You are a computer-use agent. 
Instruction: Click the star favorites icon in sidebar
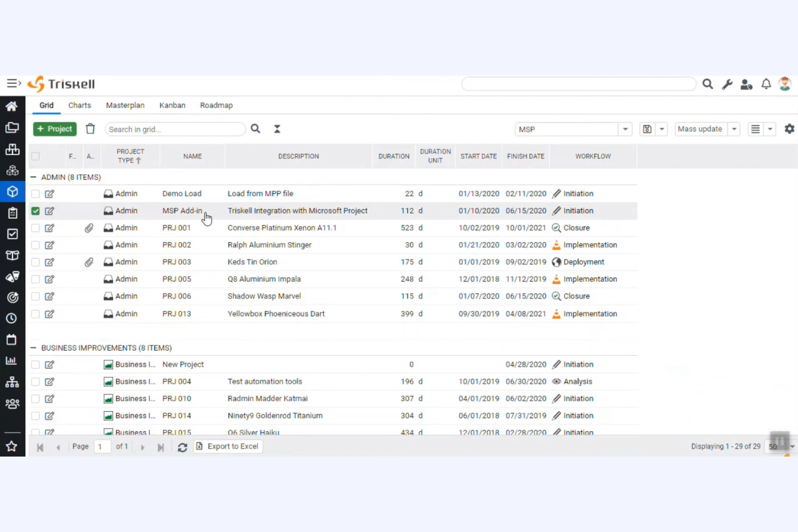12,446
